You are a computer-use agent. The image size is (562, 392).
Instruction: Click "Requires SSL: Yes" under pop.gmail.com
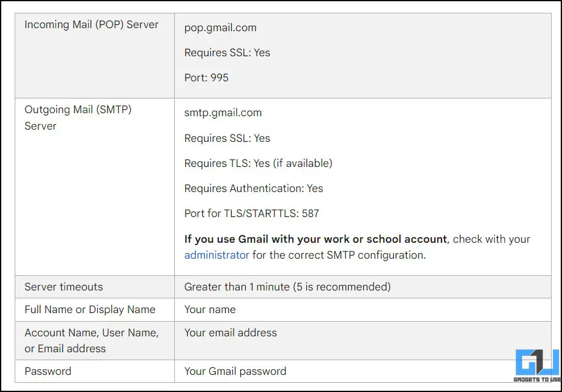pyautogui.click(x=227, y=53)
